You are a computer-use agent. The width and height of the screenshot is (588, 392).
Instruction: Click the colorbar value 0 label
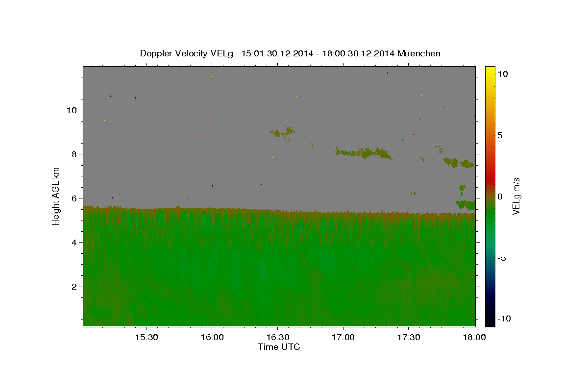click(x=500, y=196)
